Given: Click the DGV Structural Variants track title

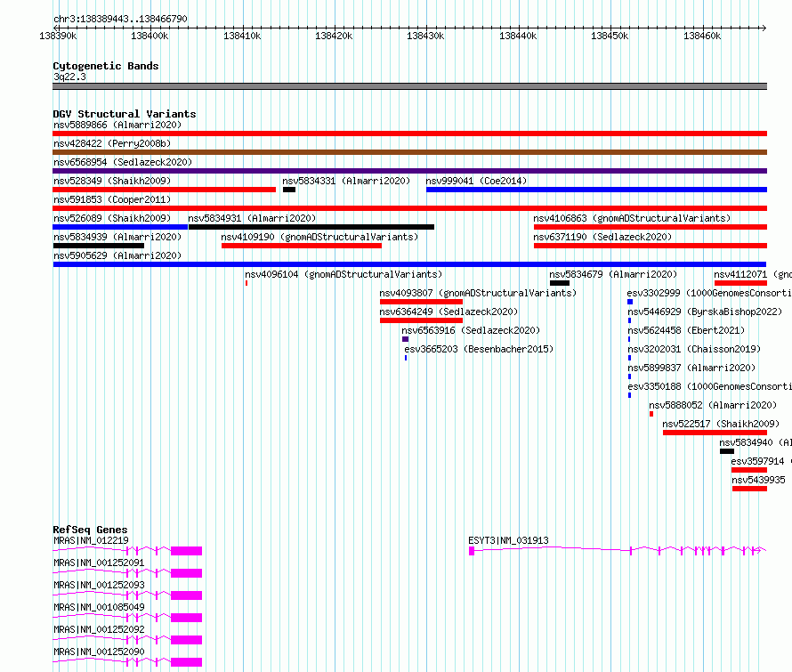Looking at the screenshot, I should (125, 114).
